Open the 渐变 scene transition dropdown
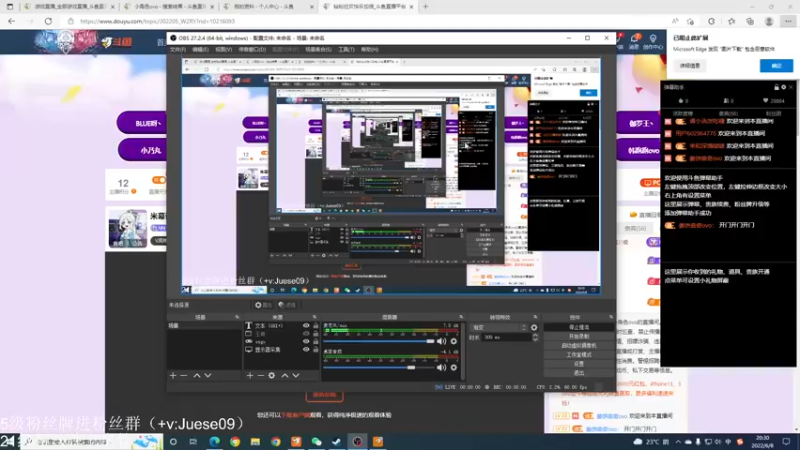 point(499,328)
